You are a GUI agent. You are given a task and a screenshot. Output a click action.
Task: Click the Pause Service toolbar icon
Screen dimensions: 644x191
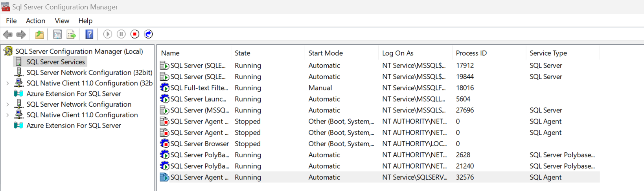(x=121, y=34)
